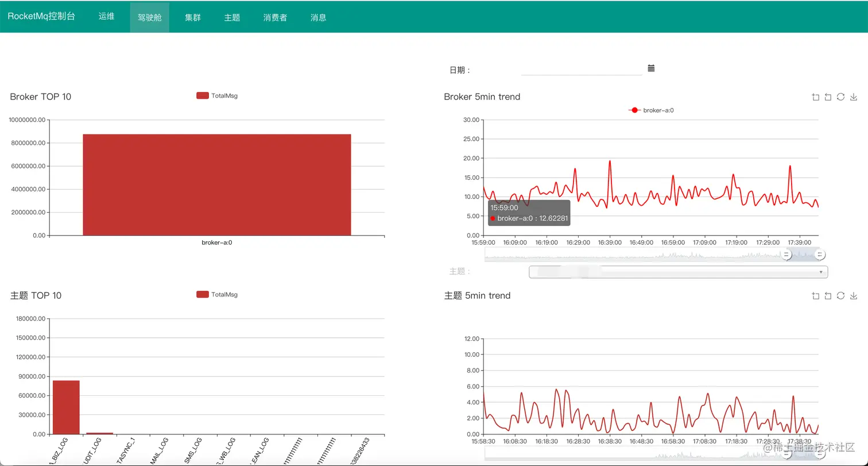Toggle TotalMsg legend in 主题 TOP 10
This screenshot has height=466, width=868.
coord(217,295)
